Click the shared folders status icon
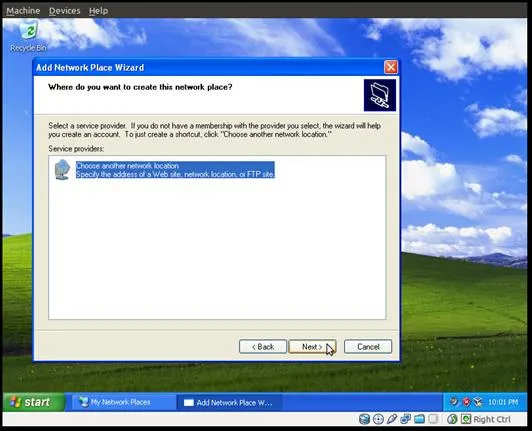The height and width of the screenshot is (431, 532). click(419, 419)
